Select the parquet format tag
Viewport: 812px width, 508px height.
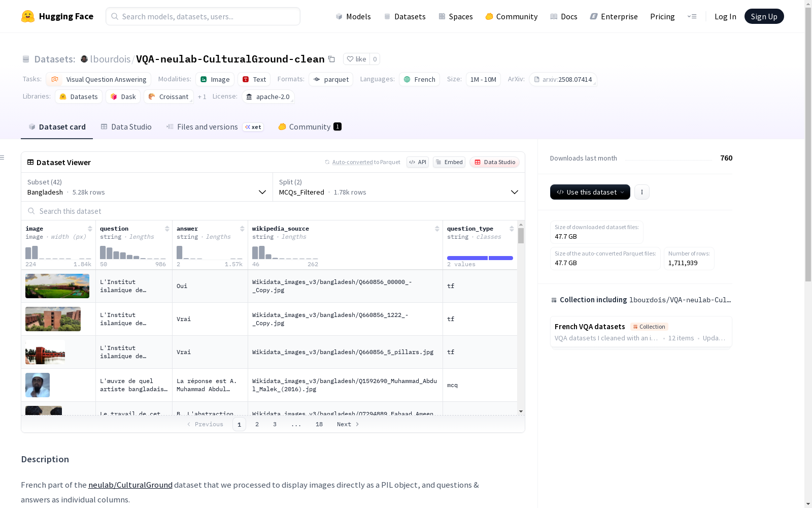pyautogui.click(x=331, y=79)
